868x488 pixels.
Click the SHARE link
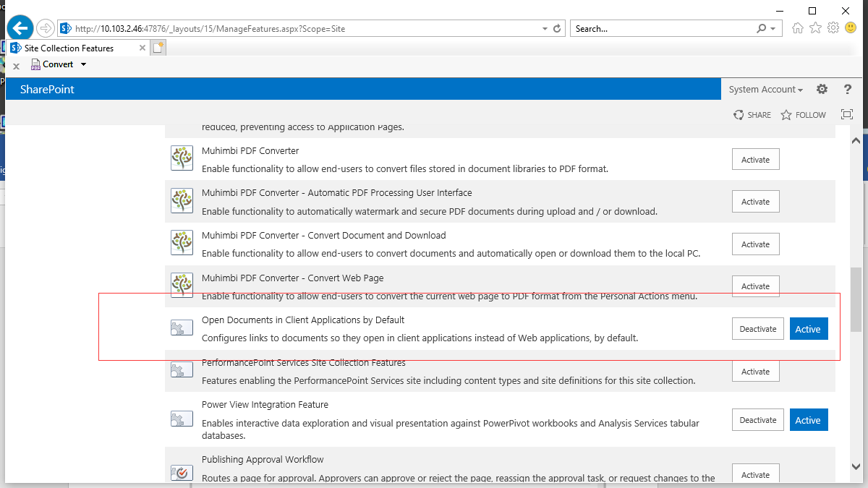752,115
